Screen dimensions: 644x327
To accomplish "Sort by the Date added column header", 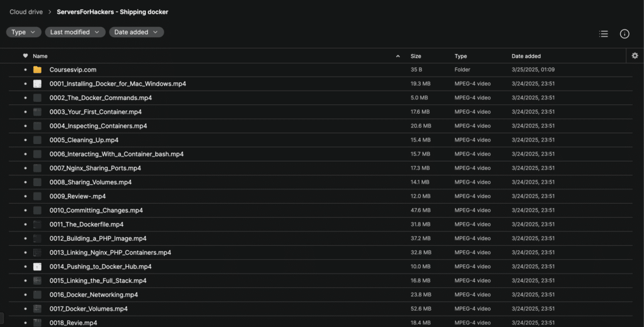I will tap(526, 56).
